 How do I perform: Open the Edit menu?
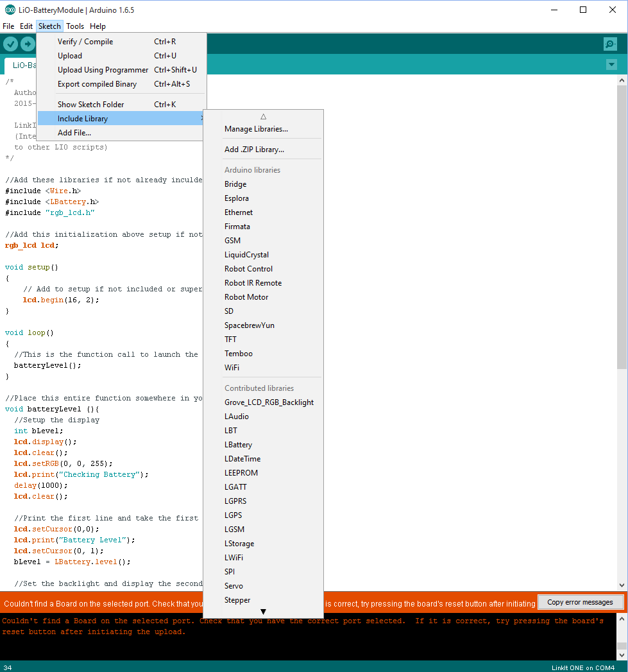point(26,26)
